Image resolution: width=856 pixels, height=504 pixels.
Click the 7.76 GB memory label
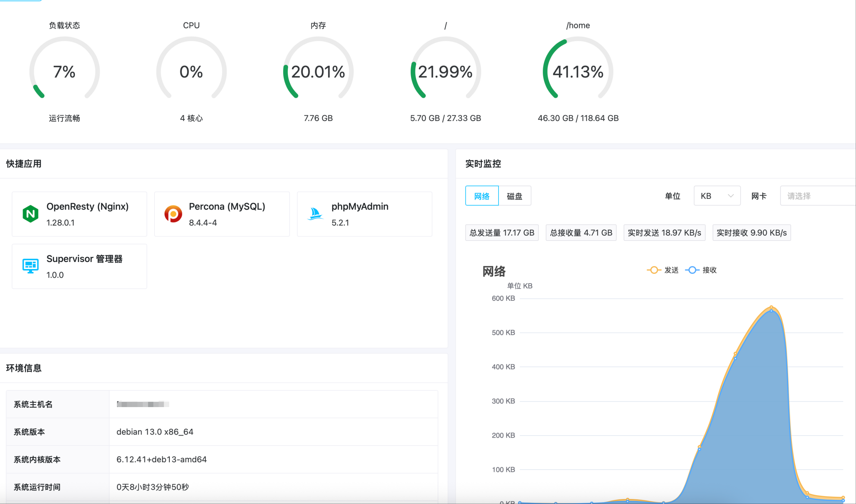point(318,118)
